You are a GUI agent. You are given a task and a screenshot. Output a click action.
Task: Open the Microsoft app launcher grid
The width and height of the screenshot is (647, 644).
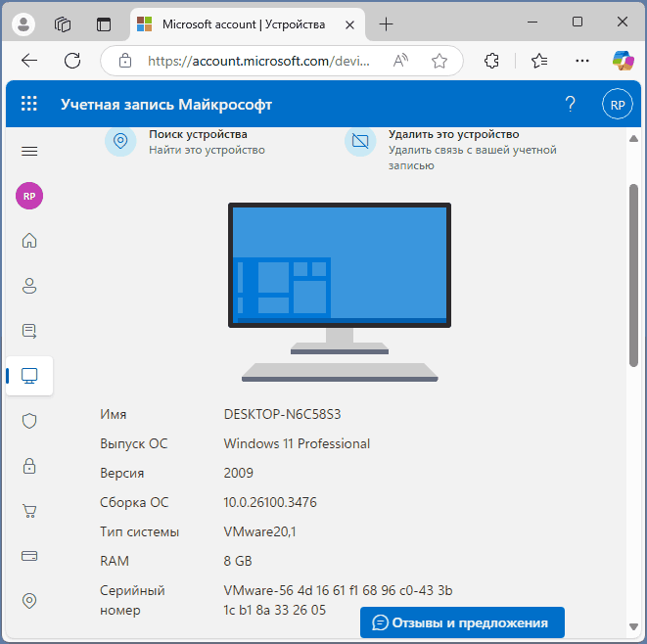(29, 103)
